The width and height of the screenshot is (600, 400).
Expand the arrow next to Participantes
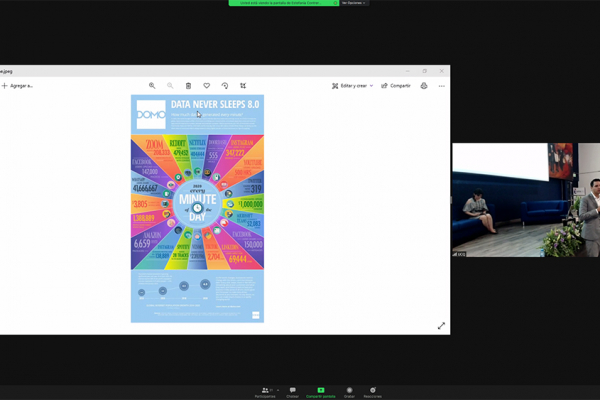[278, 390]
